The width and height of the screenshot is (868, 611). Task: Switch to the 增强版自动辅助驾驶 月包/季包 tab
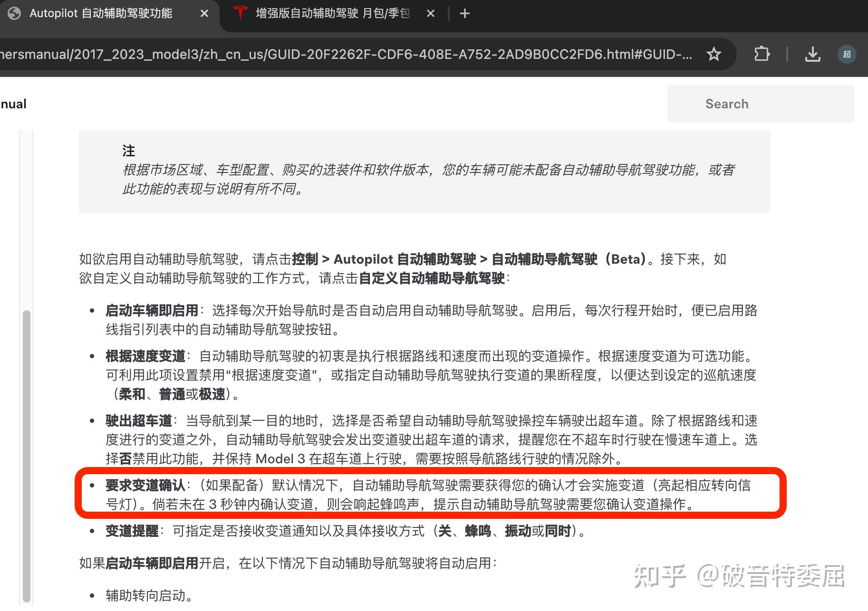point(333,13)
